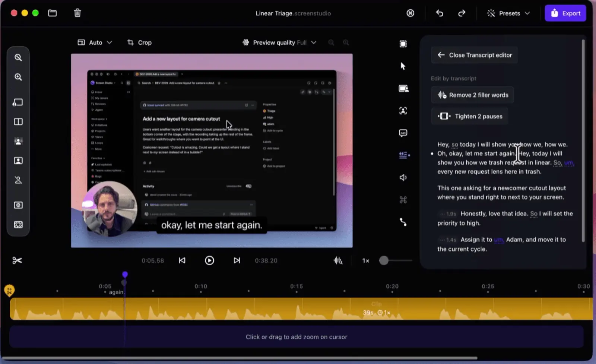596x364 pixels.
Task: Select the Crop tool
Action: (x=139, y=42)
